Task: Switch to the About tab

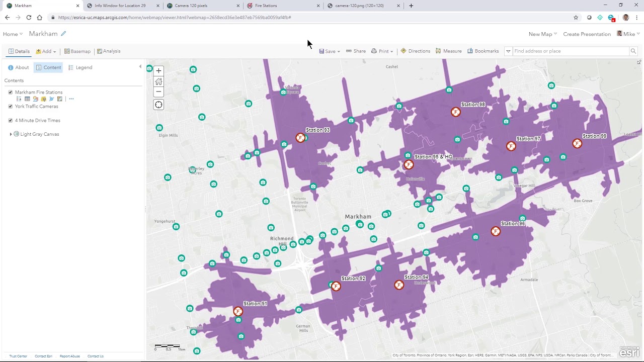Action: pos(19,67)
